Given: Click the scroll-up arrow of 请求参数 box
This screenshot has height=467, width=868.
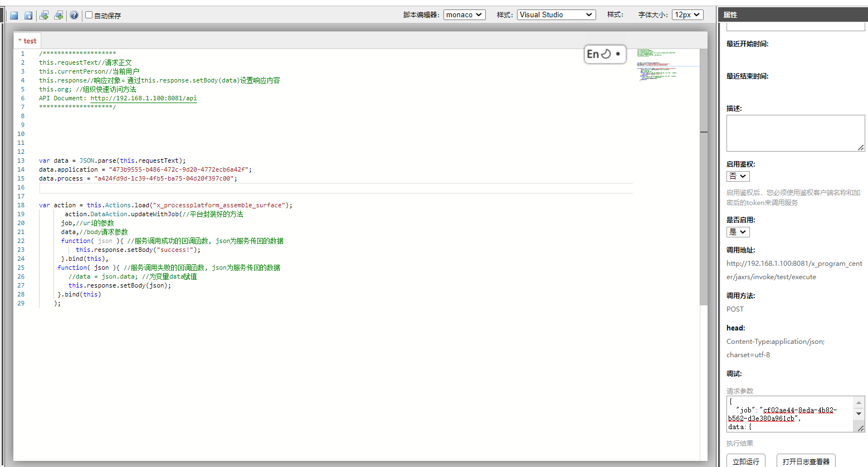Looking at the screenshot, I should point(859,402).
